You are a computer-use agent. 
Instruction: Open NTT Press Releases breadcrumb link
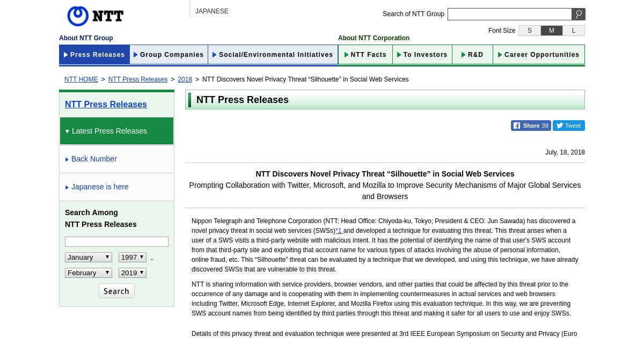click(x=138, y=79)
